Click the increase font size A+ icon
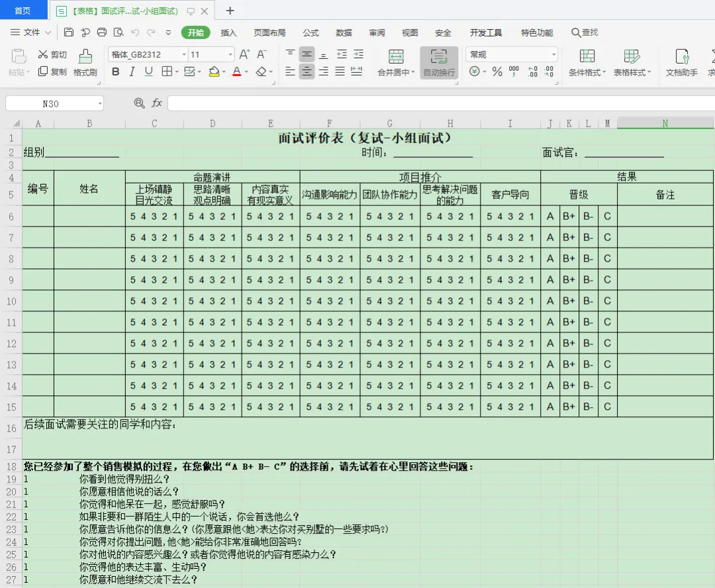Viewport: 715px width, 588px height. click(244, 55)
